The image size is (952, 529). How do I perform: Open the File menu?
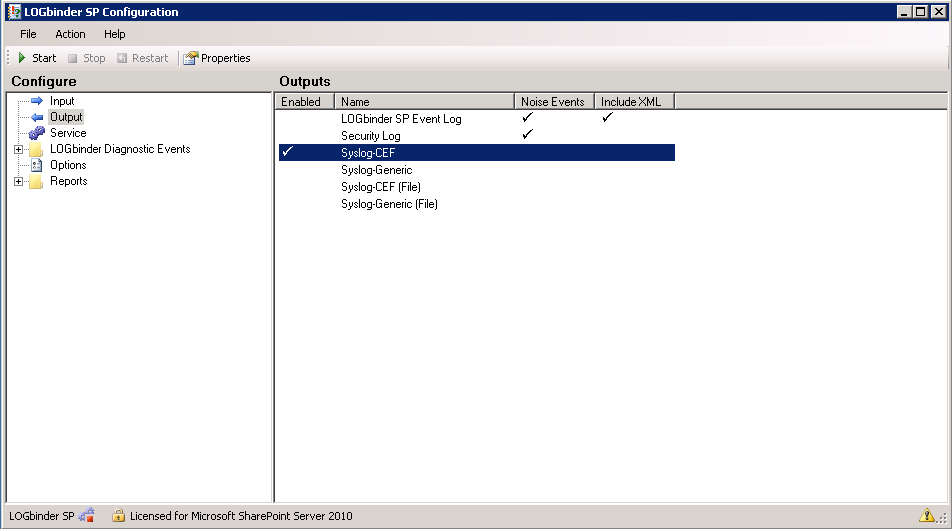point(28,34)
